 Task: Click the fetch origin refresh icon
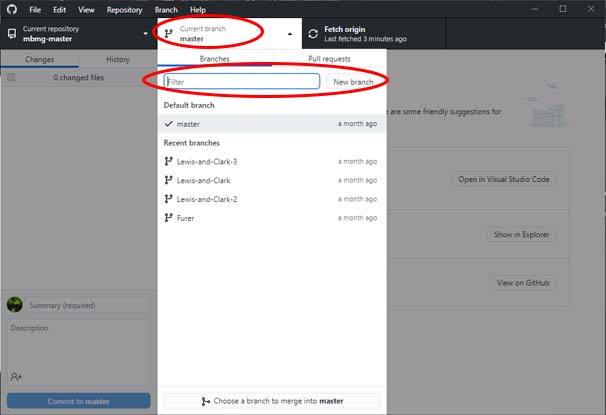[312, 34]
